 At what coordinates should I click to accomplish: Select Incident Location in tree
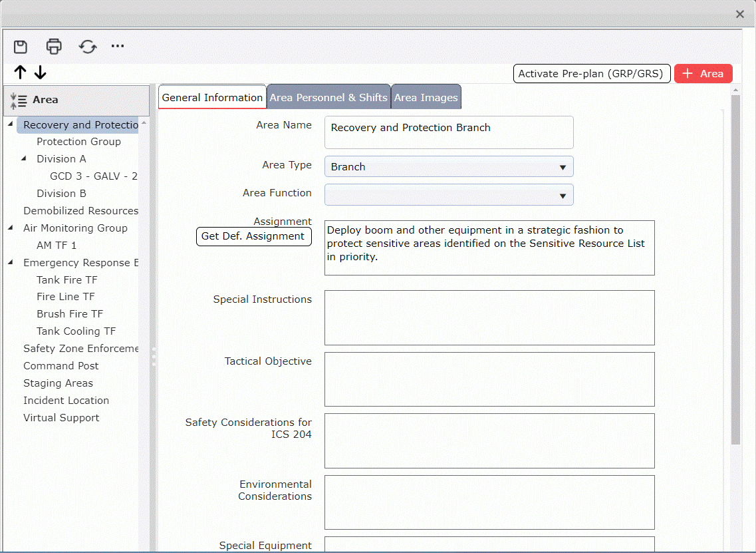coord(66,401)
